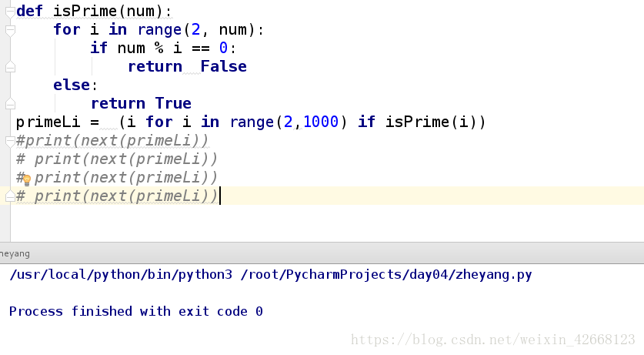Click first commented '#print(next(primeLi))' line

click(112, 140)
